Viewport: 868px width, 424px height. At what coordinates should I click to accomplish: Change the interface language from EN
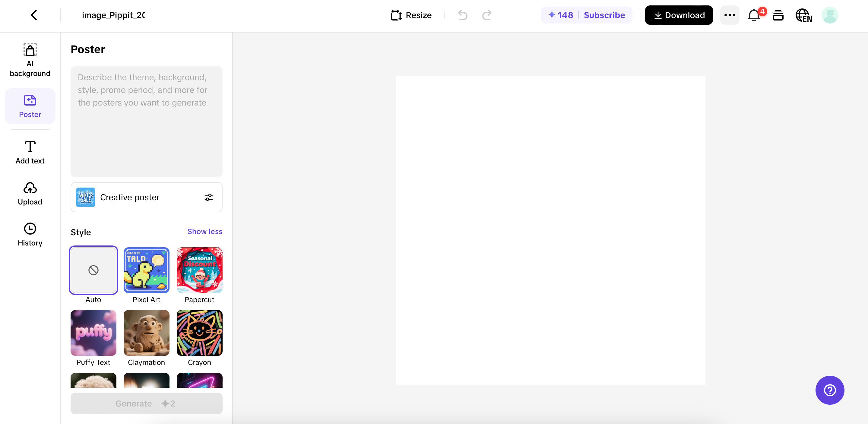803,15
